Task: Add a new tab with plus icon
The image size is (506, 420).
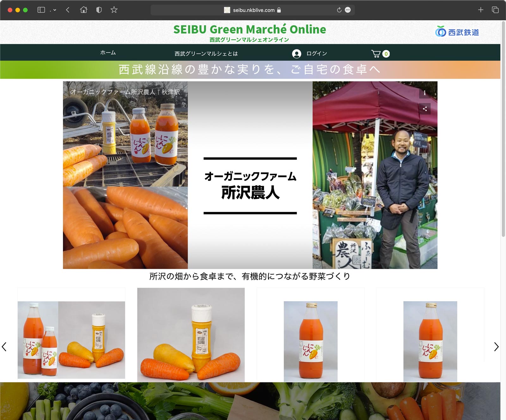Action: 480,10
